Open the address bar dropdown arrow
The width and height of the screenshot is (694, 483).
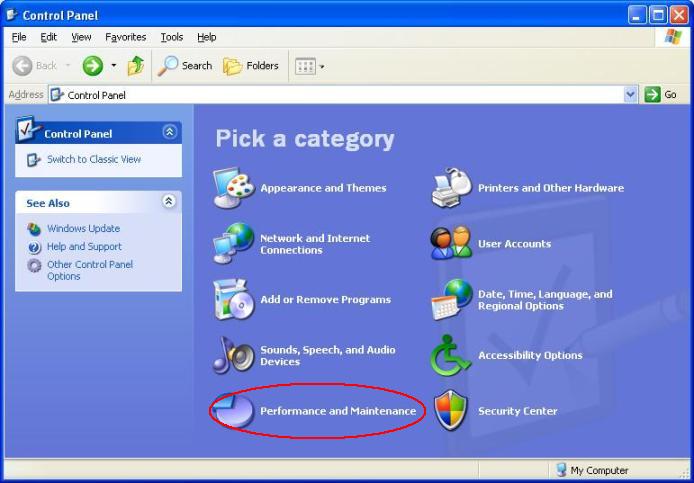[x=630, y=94]
